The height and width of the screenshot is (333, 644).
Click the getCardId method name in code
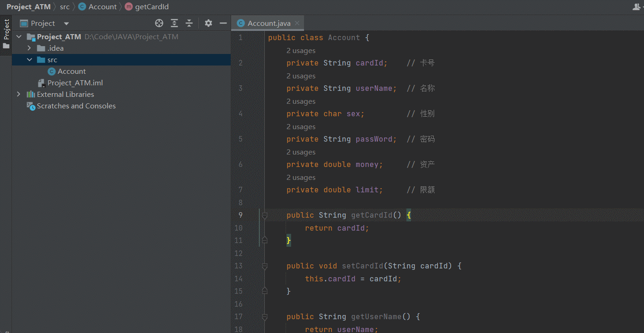tap(371, 215)
